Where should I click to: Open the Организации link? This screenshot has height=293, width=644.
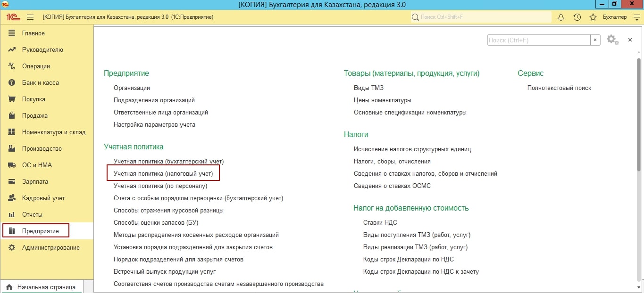pyautogui.click(x=132, y=88)
